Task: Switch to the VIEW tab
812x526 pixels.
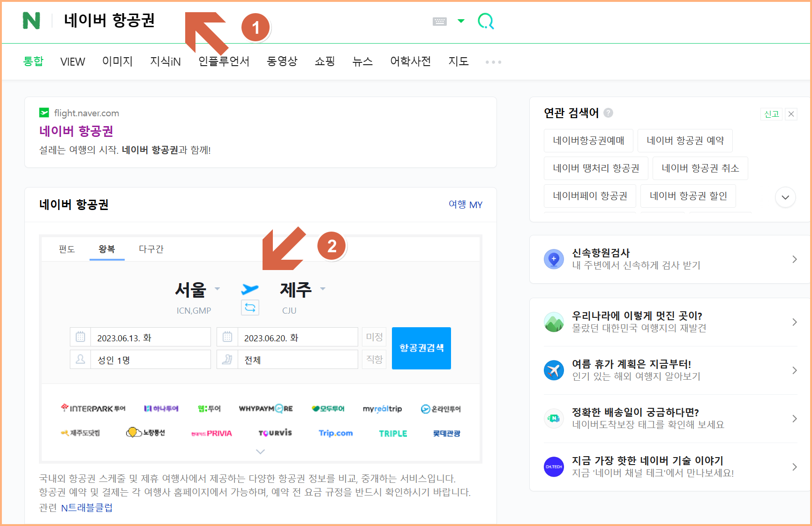Action: pos(73,61)
